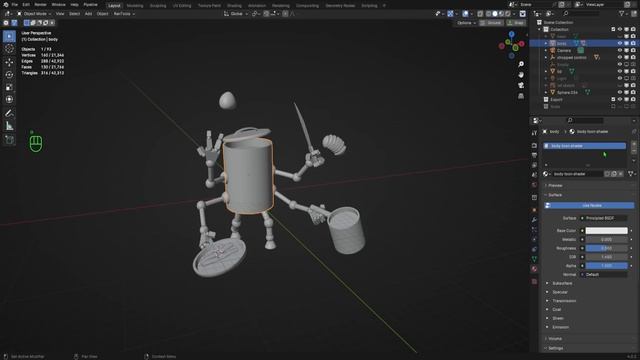
Task: Expand the Camera tree item
Action: tap(546, 51)
